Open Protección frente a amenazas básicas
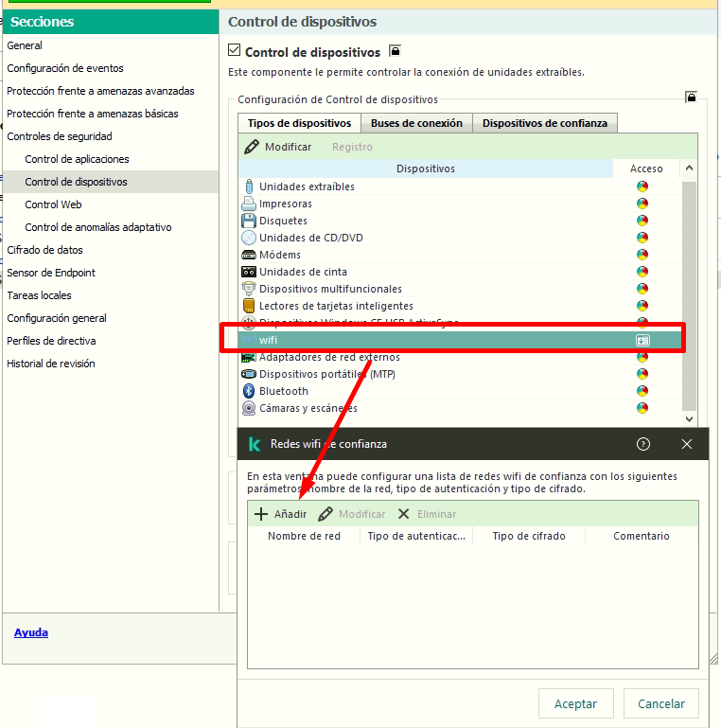721x728 pixels. click(93, 114)
